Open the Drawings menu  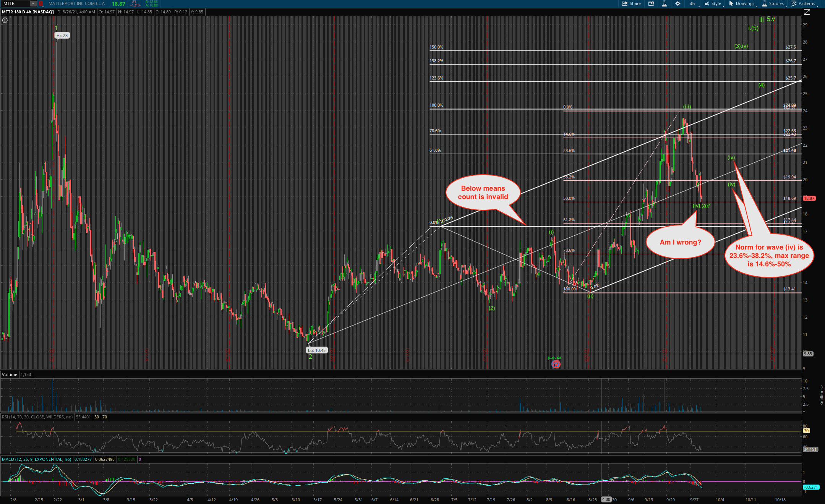point(742,3)
